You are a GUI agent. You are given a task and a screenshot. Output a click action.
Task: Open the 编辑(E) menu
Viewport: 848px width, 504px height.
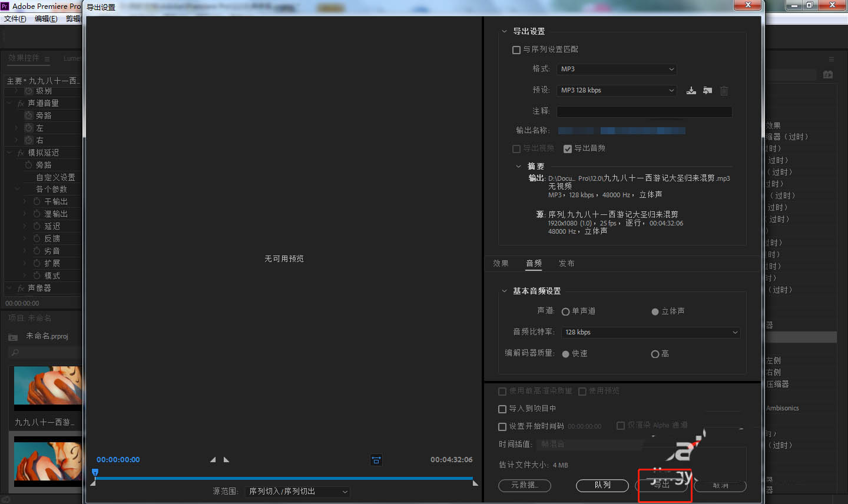pyautogui.click(x=46, y=19)
